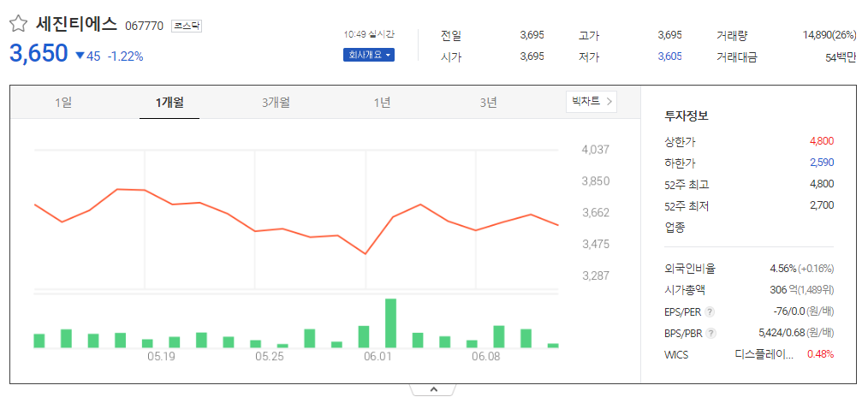Click the 하한가 value 2,590
Screen dimensions: 868x403
[822, 163]
